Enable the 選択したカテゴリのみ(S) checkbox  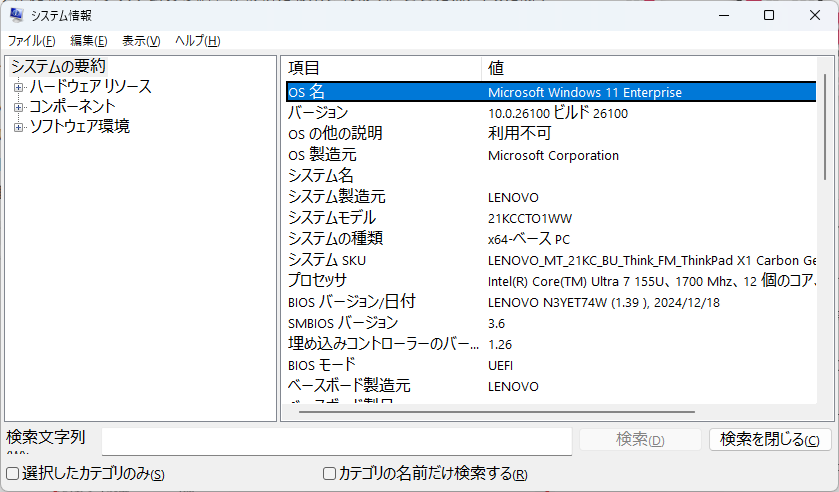(12, 474)
